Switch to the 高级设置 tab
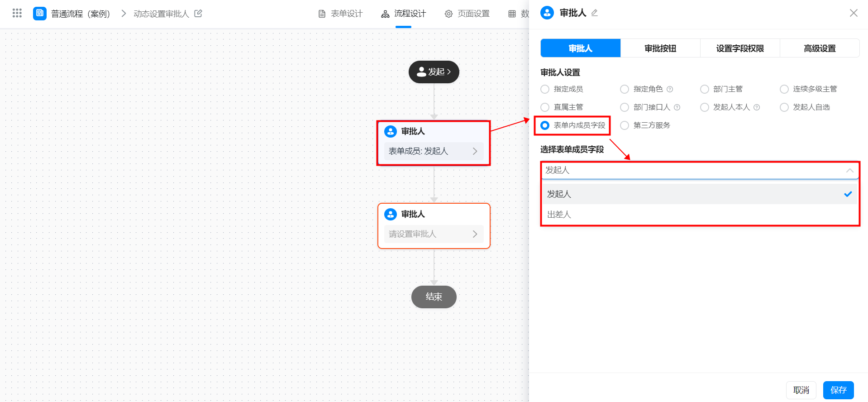Viewport: 868px width, 402px height. click(820, 48)
